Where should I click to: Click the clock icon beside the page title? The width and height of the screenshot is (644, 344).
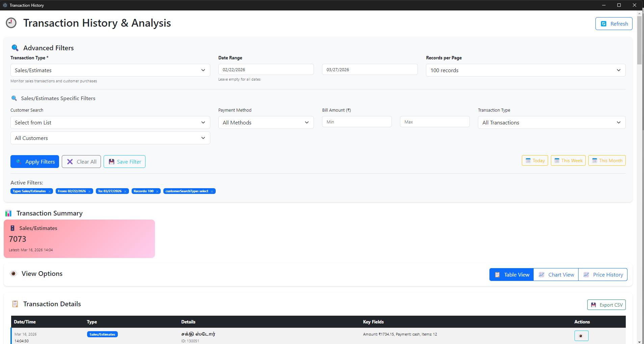(11, 23)
